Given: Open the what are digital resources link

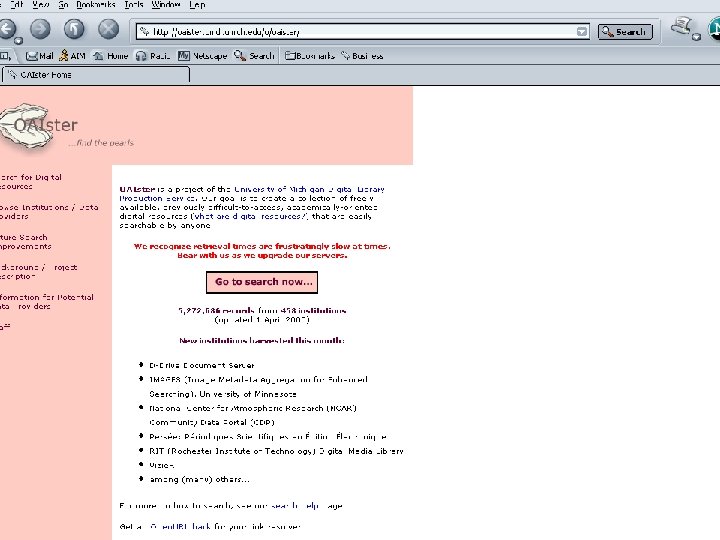Looking at the screenshot, I should coord(250,216).
